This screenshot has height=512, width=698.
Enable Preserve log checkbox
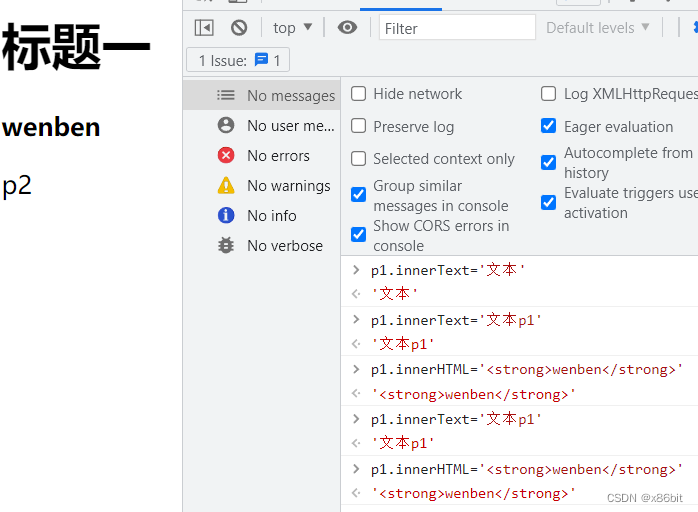[x=359, y=126]
